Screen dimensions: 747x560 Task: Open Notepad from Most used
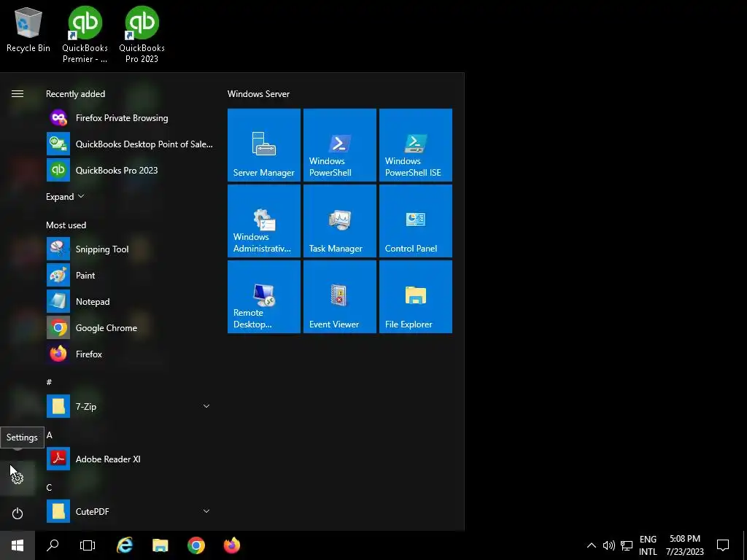pos(130,301)
